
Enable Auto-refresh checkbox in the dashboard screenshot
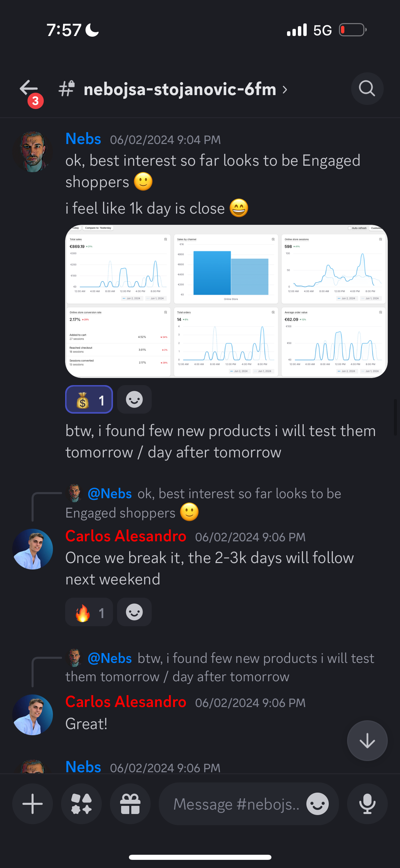(x=350, y=228)
